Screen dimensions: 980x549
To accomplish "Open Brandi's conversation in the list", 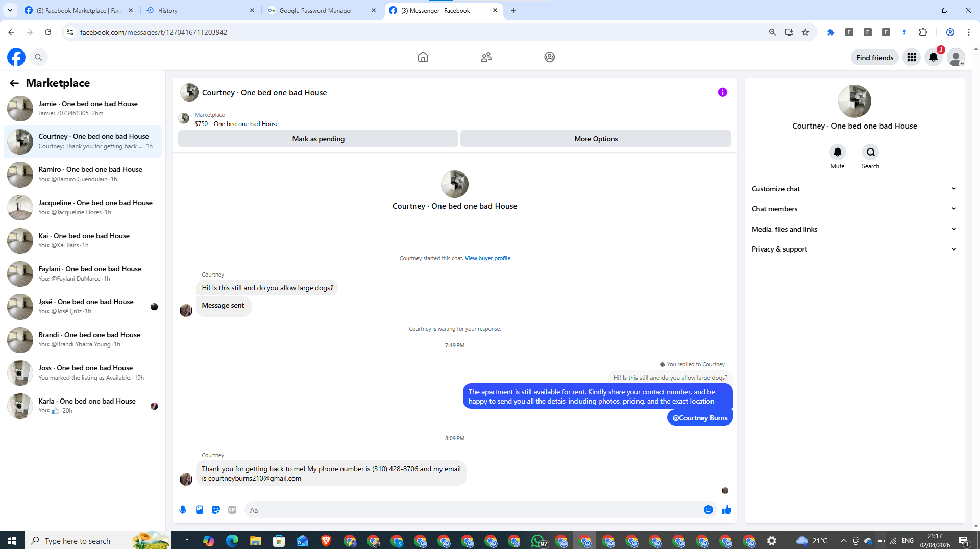I will [83, 339].
